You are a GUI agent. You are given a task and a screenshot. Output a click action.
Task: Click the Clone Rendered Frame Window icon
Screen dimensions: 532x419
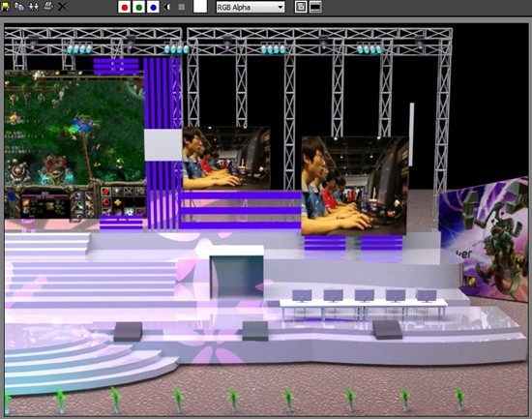pos(33,7)
